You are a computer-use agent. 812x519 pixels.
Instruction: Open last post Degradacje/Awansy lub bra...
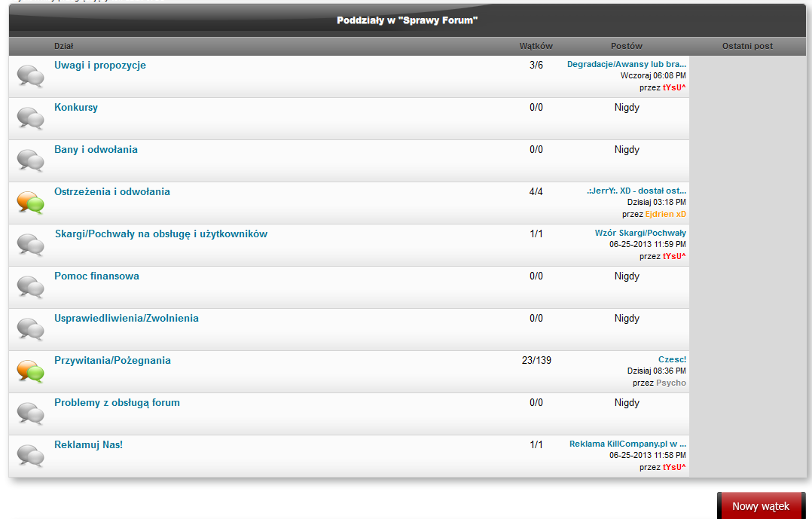(x=627, y=64)
